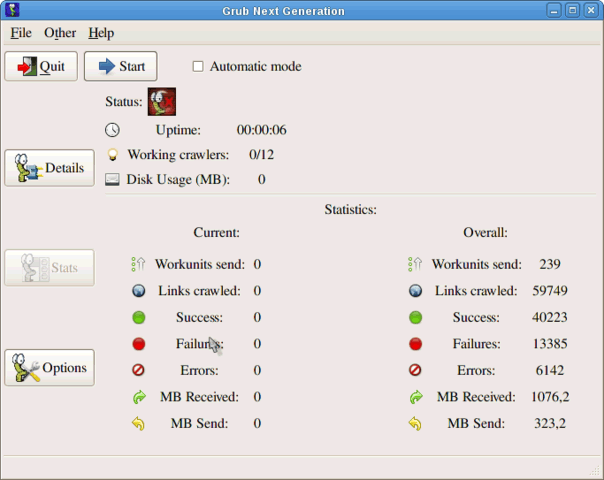Screen dimensions: 604x480
Task: Open the Help menu
Action: [x=101, y=33]
